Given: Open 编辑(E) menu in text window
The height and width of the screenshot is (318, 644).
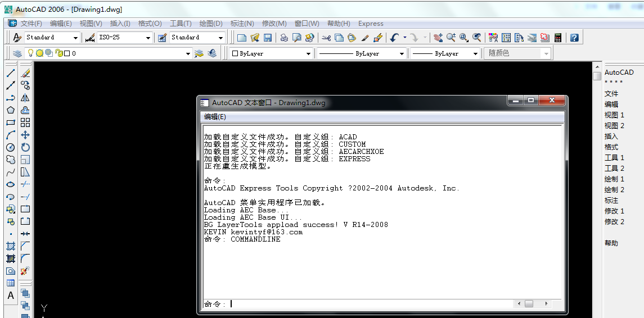Looking at the screenshot, I should pos(215,117).
